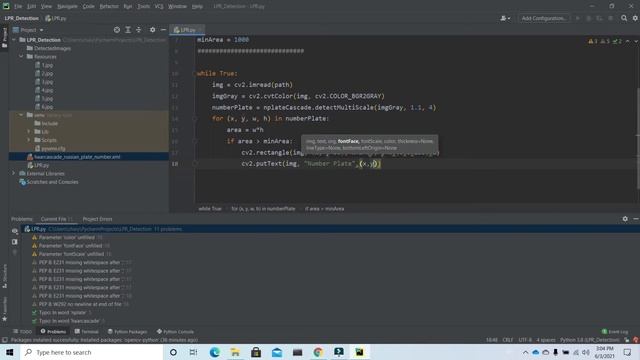640x360 pixels.
Task: Open Windows Start menu
Action: click(10, 352)
